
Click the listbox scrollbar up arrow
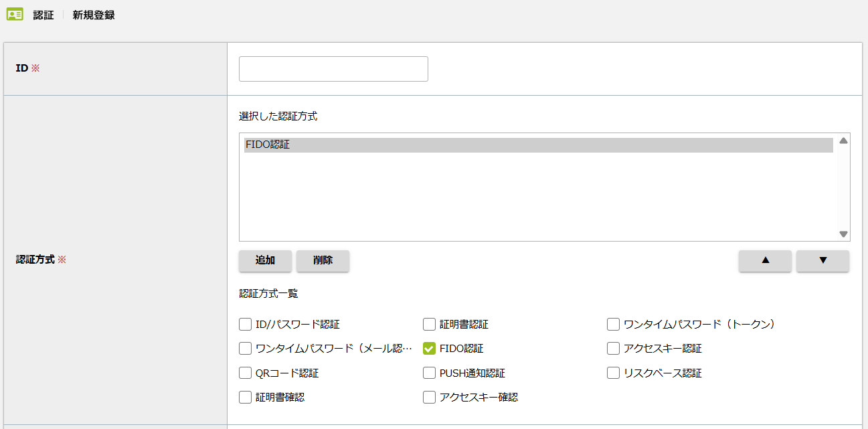coord(843,141)
